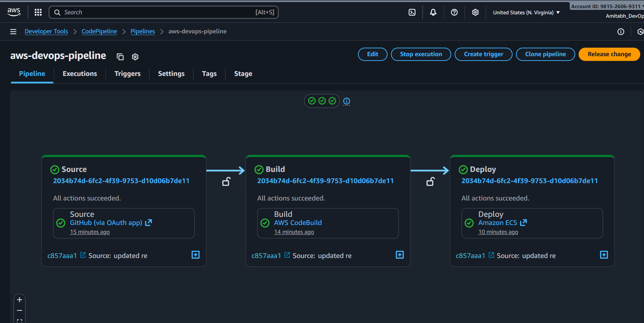The width and height of the screenshot is (644, 323).
Task: Open the AWS CodeBuild action link
Action: [x=298, y=223]
